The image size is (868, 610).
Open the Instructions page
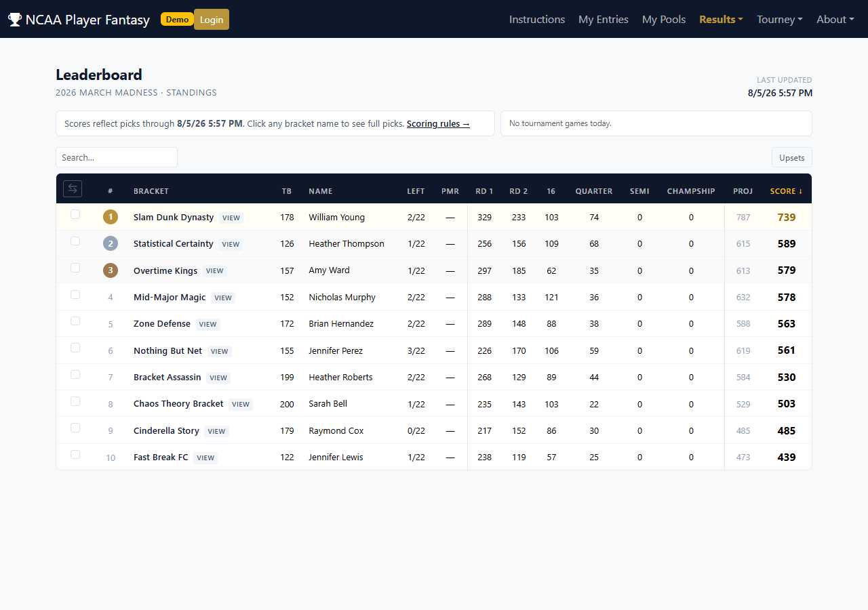click(537, 20)
